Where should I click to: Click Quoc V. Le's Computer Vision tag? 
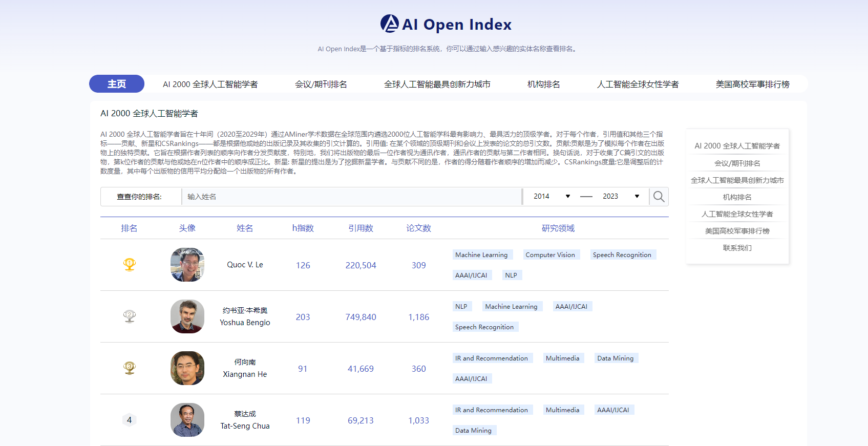(551, 254)
